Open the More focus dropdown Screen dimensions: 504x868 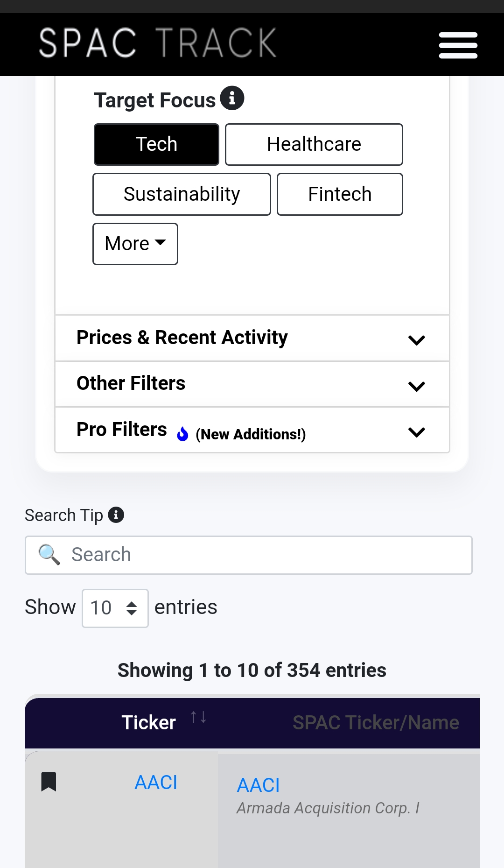[x=135, y=244]
